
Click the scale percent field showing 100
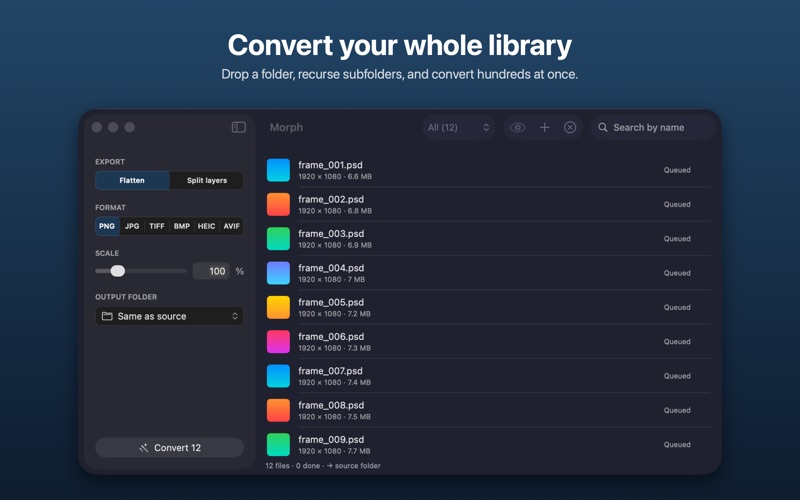coord(211,271)
